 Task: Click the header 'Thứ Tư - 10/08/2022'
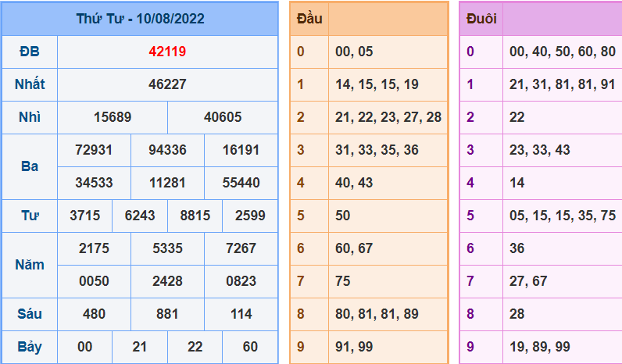(x=140, y=19)
